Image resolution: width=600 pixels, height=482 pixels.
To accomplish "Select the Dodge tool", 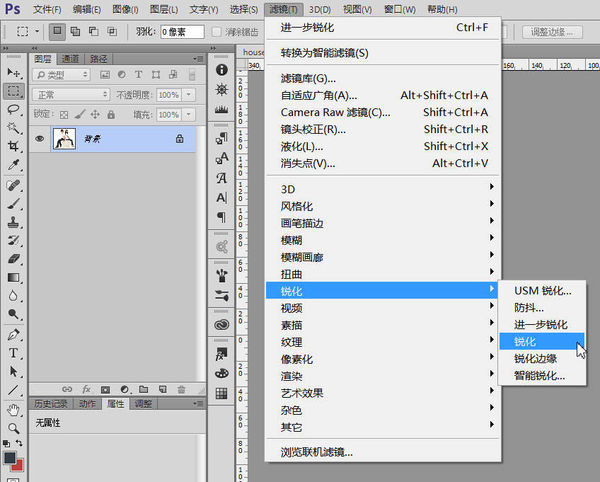I will click(13, 314).
